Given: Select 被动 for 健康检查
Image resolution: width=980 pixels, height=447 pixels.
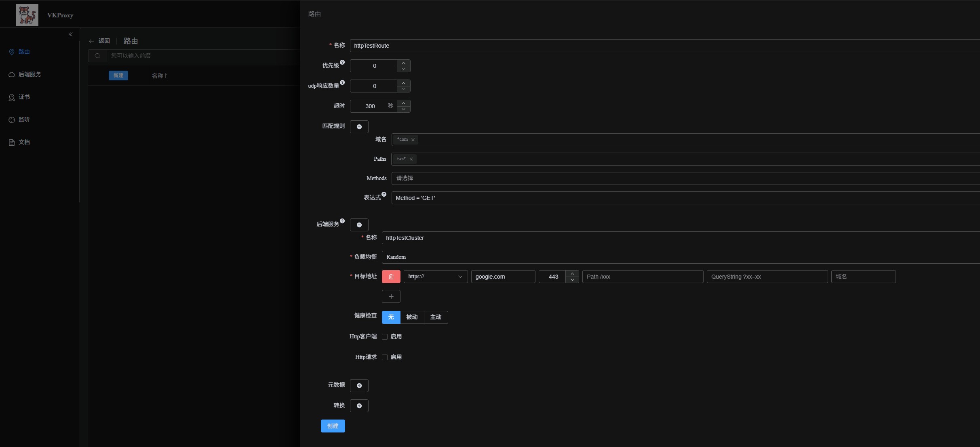Looking at the screenshot, I should point(412,317).
